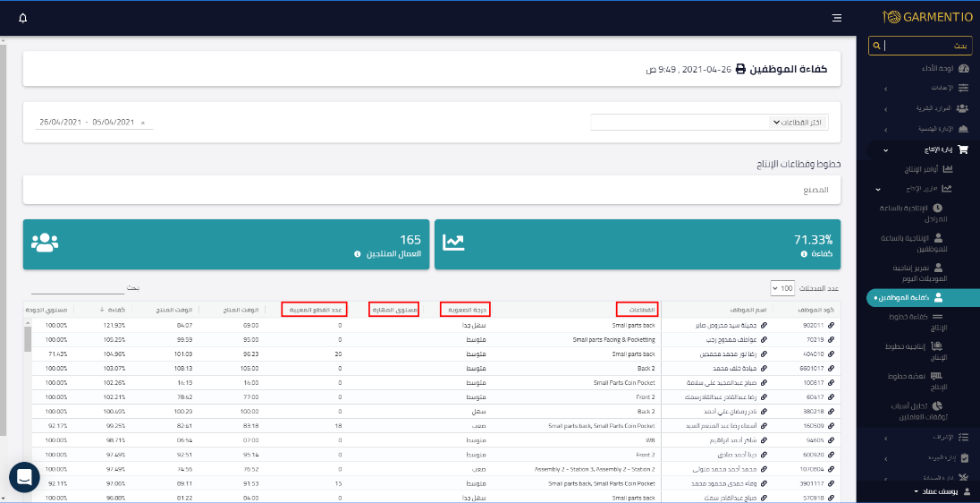This screenshot has width=980, height=503.
Task: Click info icon next to العمال المنتجين
Action: pyautogui.click(x=358, y=254)
